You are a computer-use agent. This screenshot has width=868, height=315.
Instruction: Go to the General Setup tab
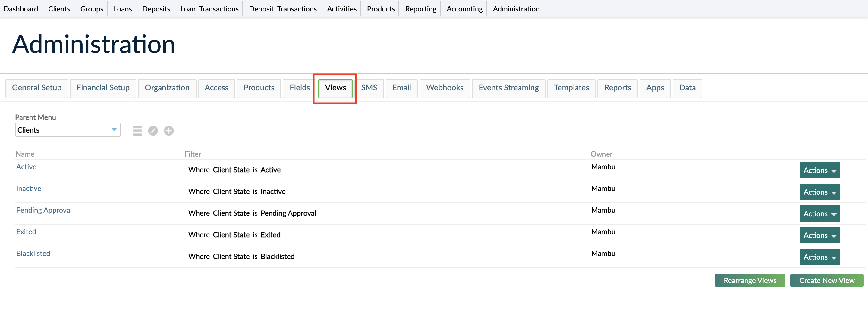coord(37,88)
